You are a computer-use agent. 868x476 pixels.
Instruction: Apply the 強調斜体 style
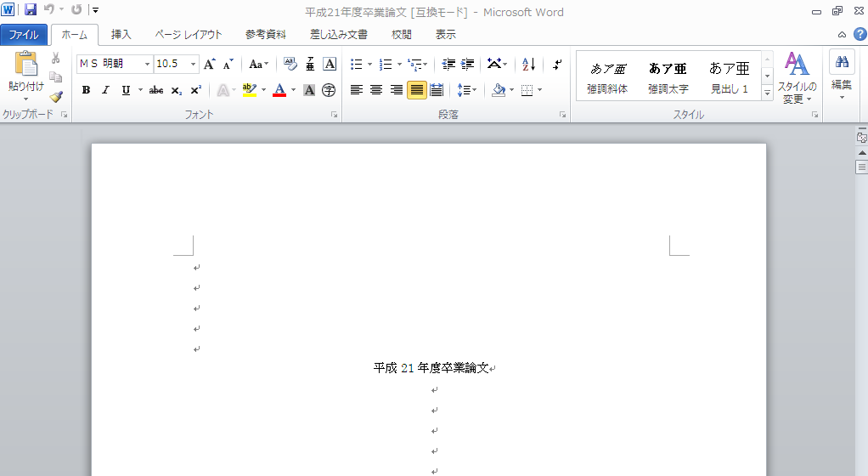pos(607,76)
